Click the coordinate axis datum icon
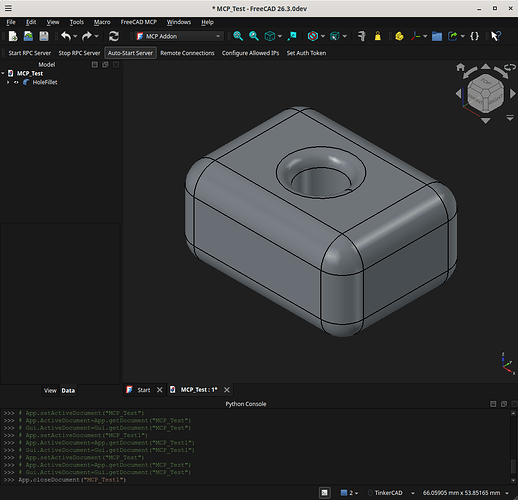 [415, 36]
